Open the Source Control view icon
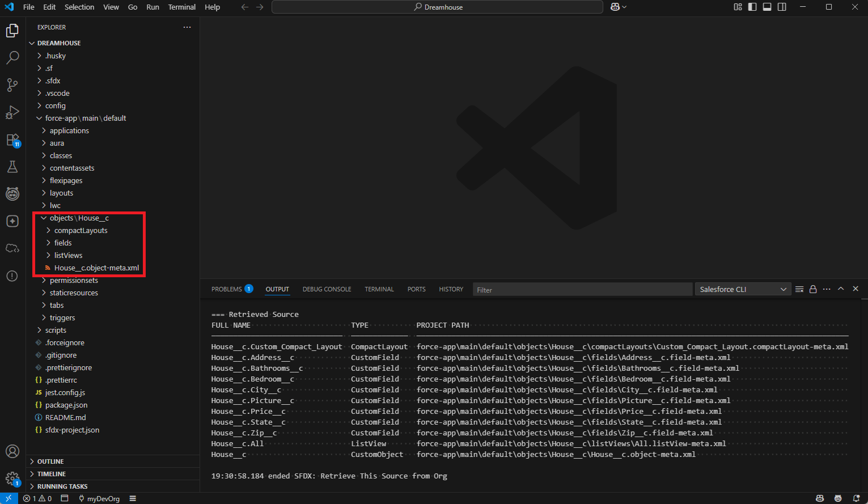Viewport: 868px width, 504px height. point(12,85)
